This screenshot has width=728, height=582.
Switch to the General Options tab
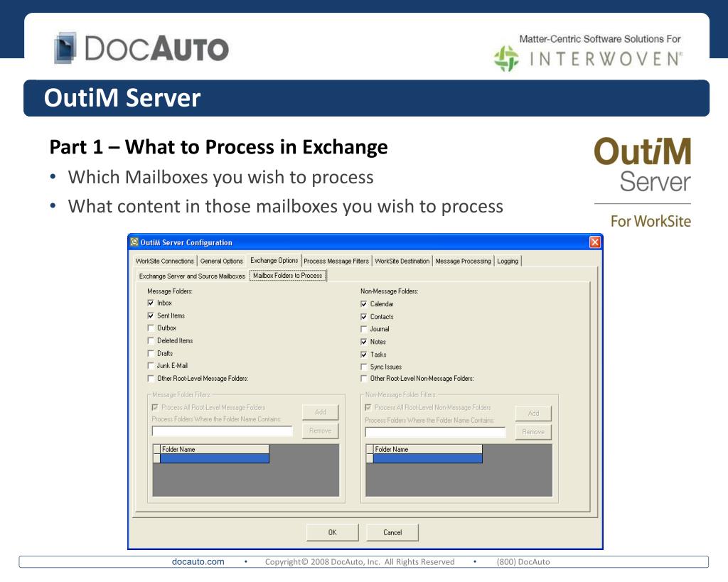[222, 262]
